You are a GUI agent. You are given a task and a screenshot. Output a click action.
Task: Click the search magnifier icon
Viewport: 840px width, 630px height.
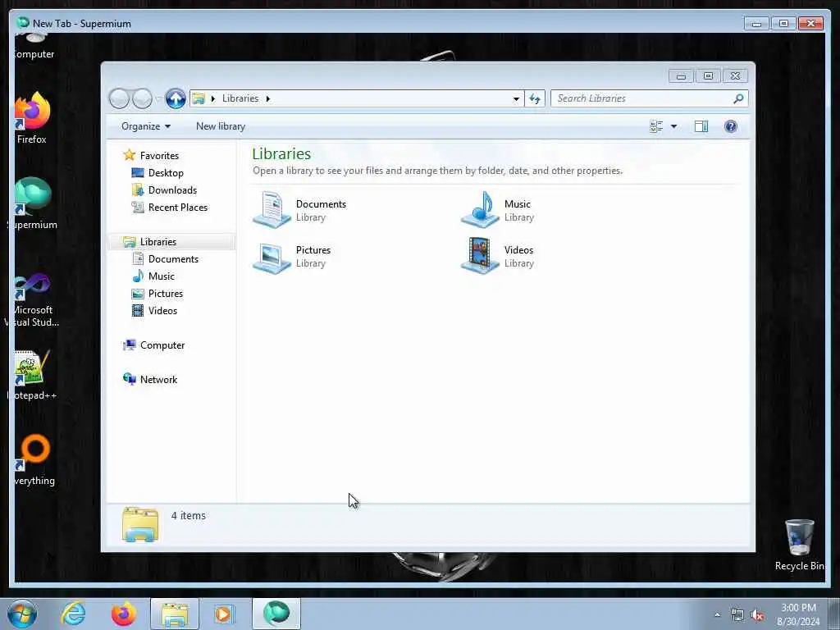738,98
